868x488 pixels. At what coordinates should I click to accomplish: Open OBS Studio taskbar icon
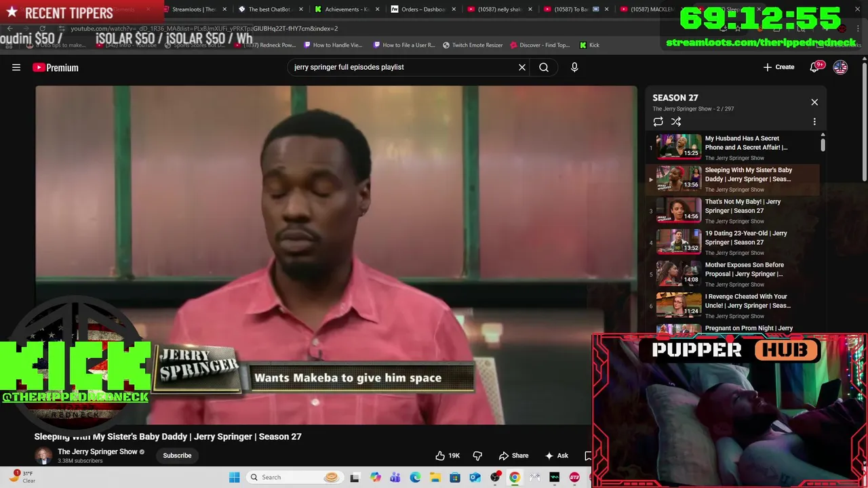495,477
